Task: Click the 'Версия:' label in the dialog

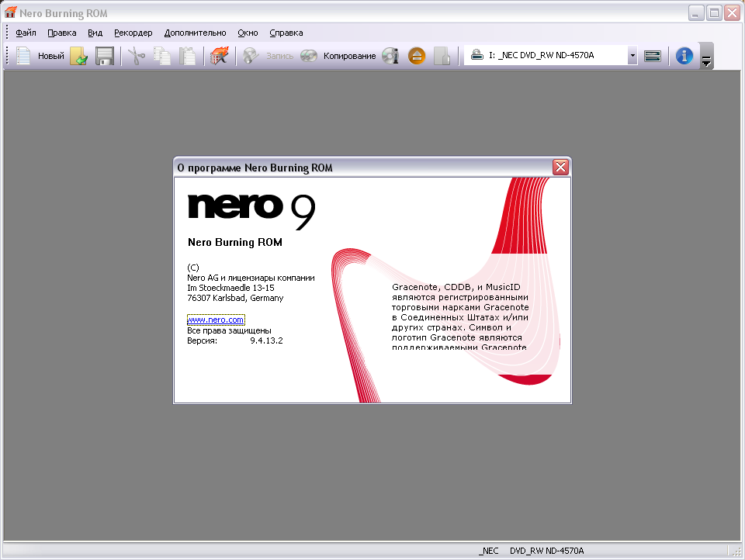Action: (203, 340)
